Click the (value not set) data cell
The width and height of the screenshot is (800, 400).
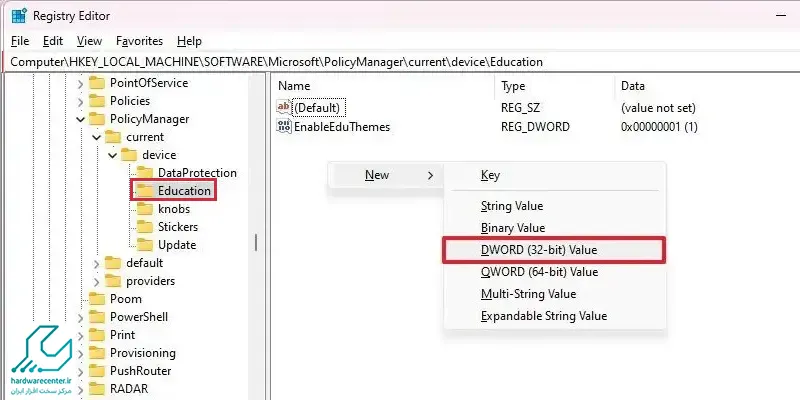click(658, 108)
